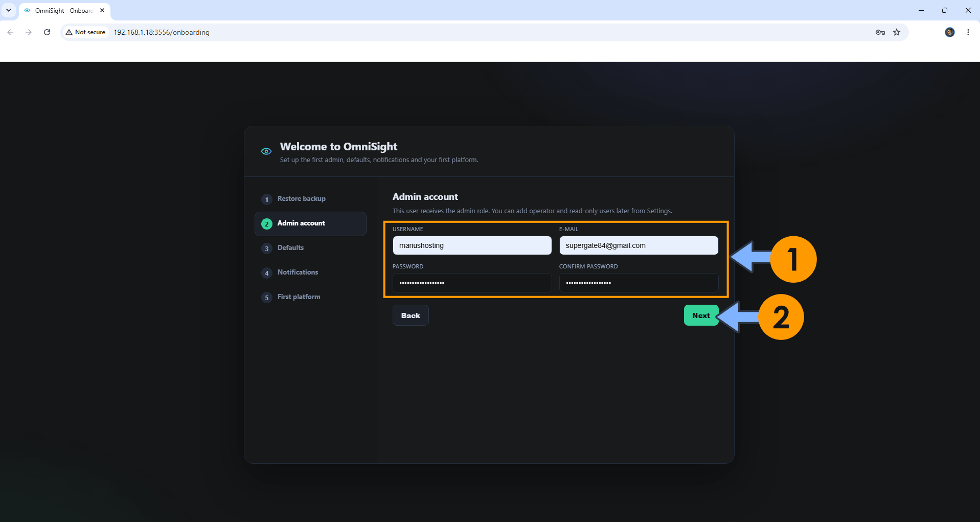Go to Restore backup step
The width and height of the screenshot is (980, 522).
click(310, 199)
